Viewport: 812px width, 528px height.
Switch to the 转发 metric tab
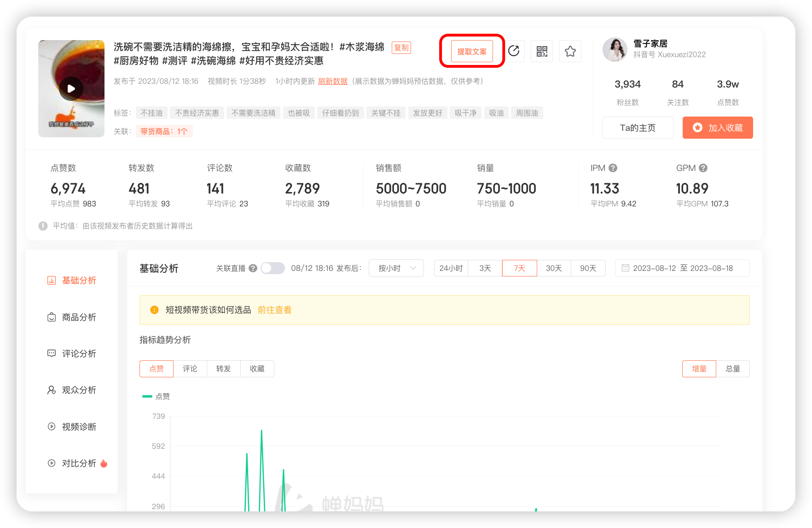pos(224,369)
